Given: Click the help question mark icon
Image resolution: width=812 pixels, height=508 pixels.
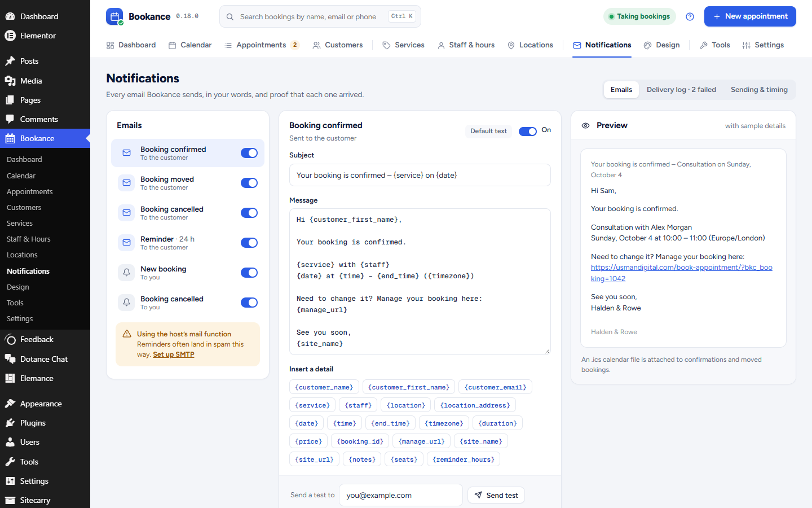Looking at the screenshot, I should click(x=690, y=16).
